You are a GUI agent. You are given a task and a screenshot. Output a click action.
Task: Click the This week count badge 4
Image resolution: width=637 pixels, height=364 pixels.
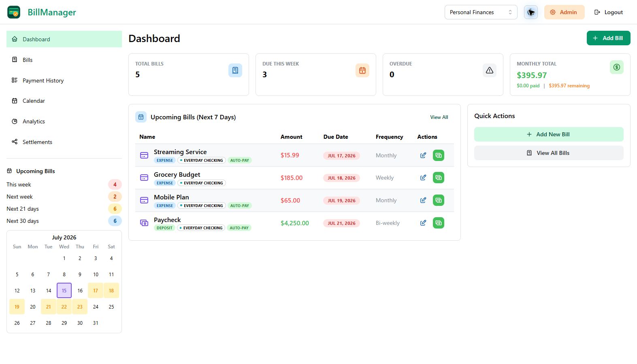tap(115, 184)
